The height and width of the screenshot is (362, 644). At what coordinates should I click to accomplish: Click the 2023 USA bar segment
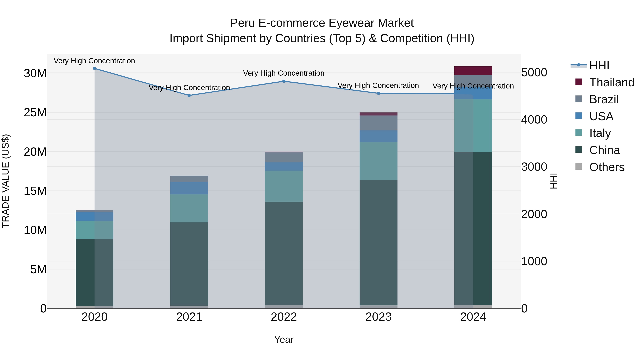(x=379, y=136)
